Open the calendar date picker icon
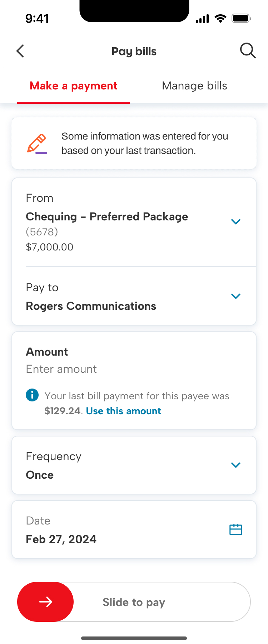Viewport: 268px width, 644px height. coord(236,530)
